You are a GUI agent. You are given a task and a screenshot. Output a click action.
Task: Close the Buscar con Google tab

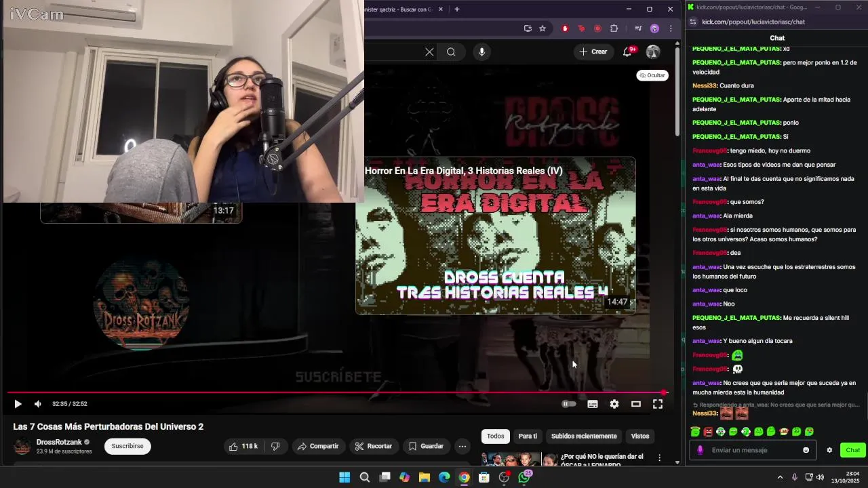pyautogui.click(x=441, y=9)
